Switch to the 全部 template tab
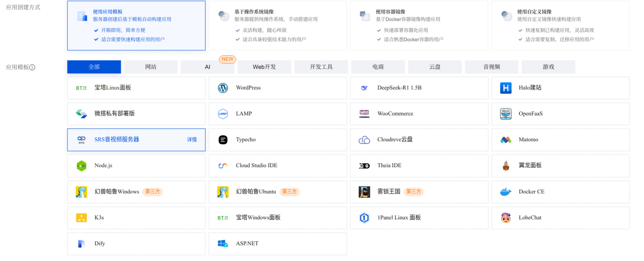This screenshot has height=261, width=644. (x=94, y=67)
